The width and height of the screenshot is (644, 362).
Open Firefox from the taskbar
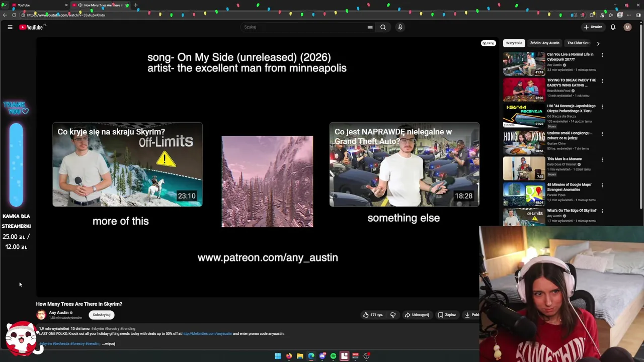pos(289,356)
